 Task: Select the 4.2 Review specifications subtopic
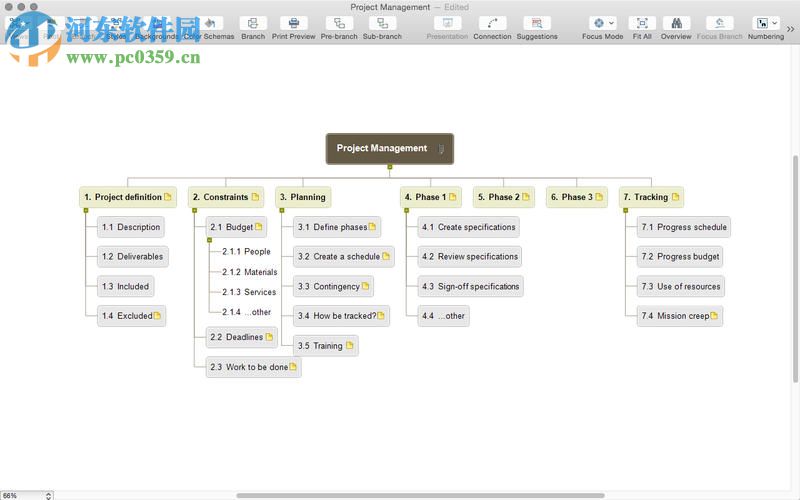470,257
